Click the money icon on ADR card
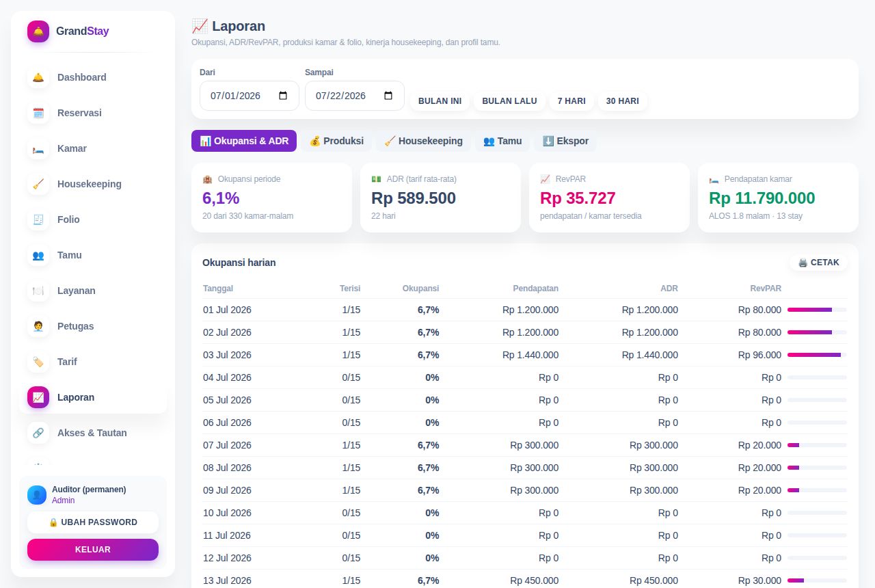This screenshot has width=875, height=588. (x=376, y=179)
